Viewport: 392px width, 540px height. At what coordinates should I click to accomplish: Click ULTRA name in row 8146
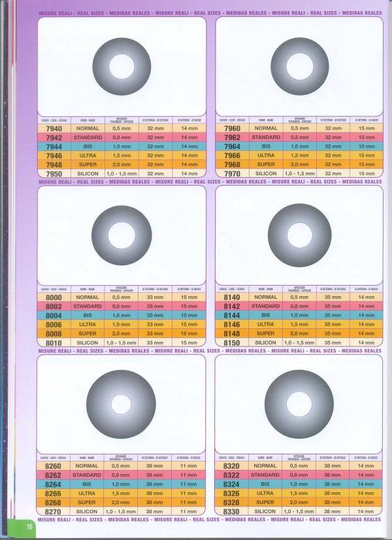click(266, 324)
